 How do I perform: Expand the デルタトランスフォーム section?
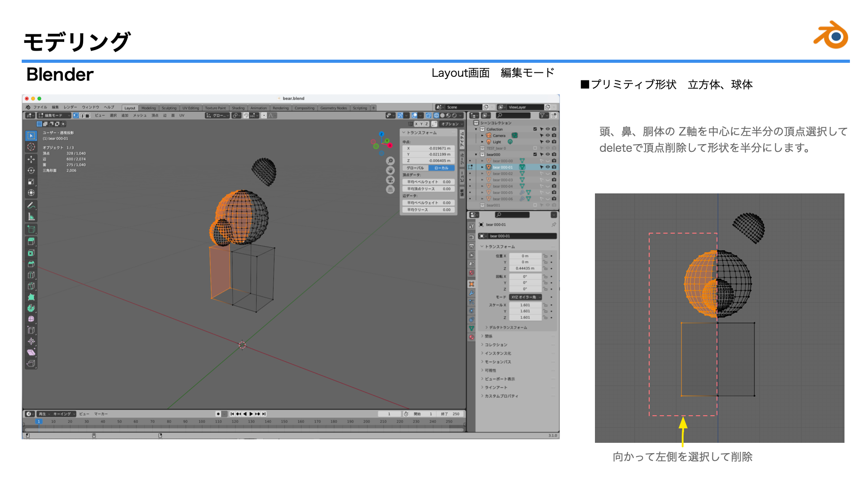[508, 327]
